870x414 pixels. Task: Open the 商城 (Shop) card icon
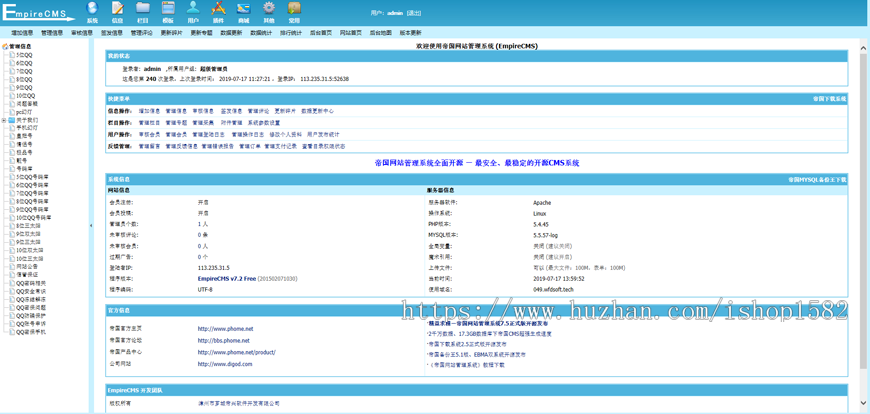tap(243, 10)
